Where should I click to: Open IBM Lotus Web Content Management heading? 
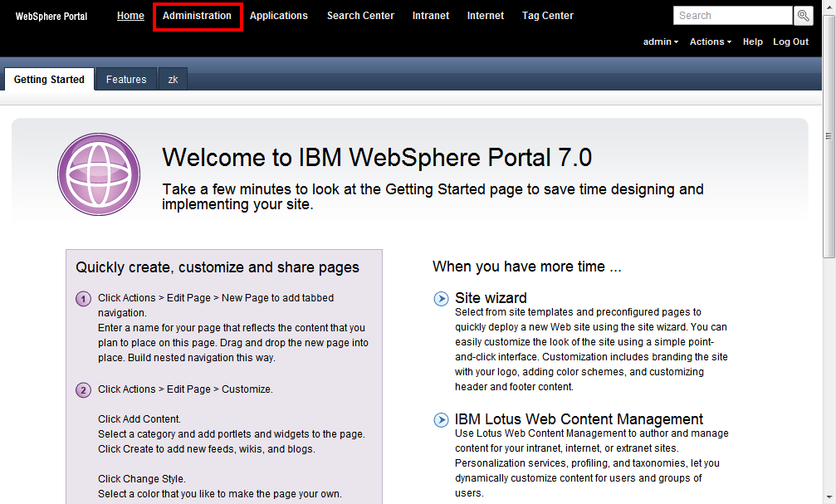pyautogui.click(x=579, y=419)
